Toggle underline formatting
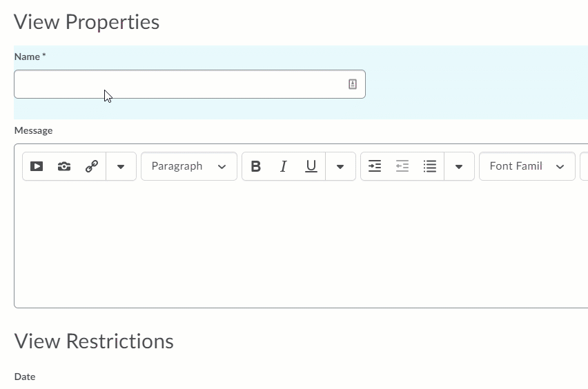Image resolution: width=588 pixels, height=389 pixels. click(311, 166)
